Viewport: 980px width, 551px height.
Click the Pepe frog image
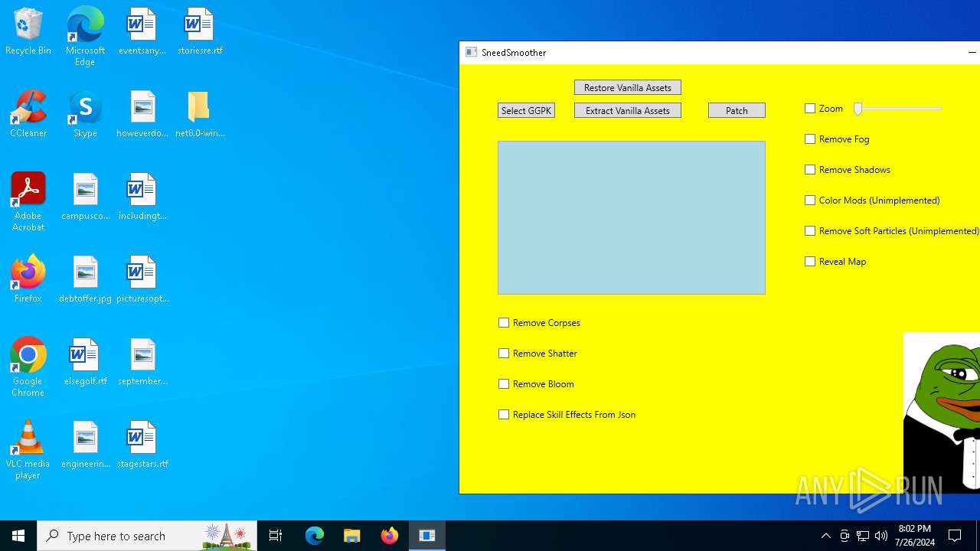[942, 412]
